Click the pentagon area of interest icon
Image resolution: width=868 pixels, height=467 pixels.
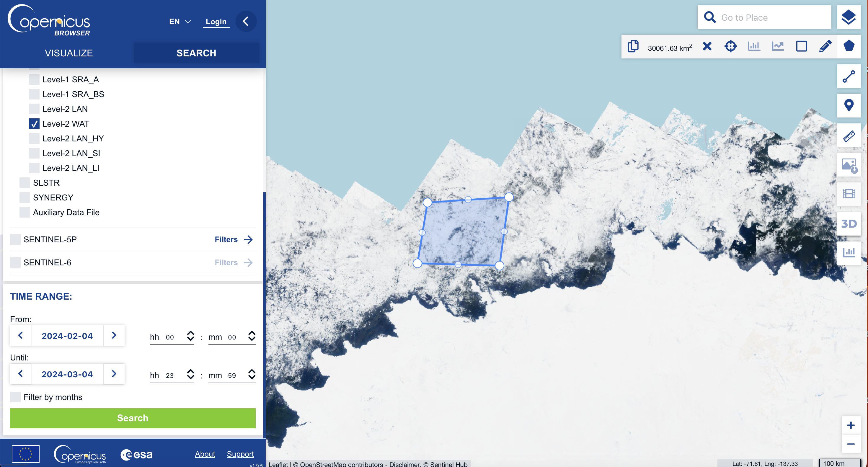click(x=849, y=46)
